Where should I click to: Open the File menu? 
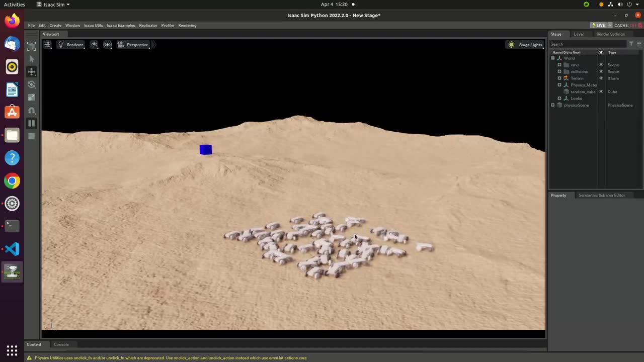tap(31, 25)
